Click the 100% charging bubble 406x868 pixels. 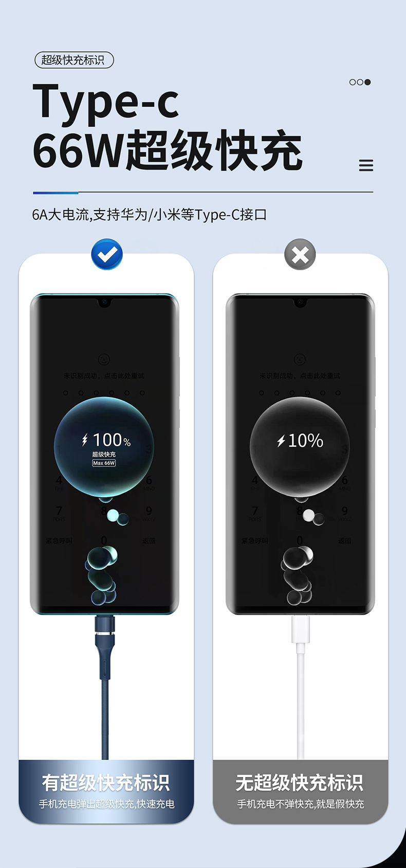104,446
